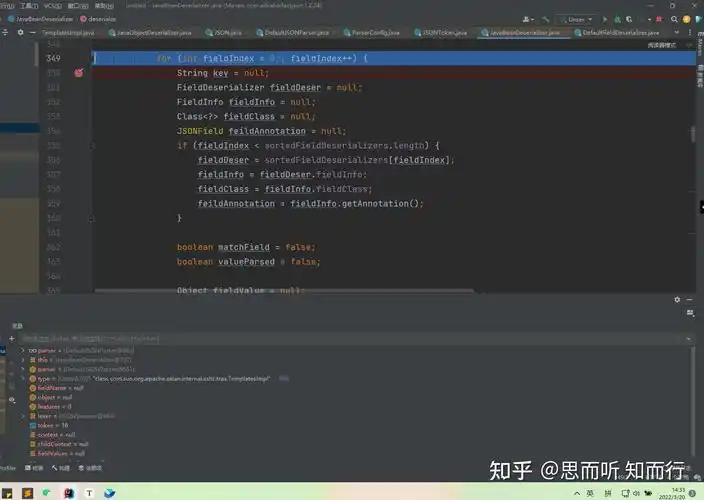Screen dimensions: 704x500
Task: Open the run configuration dropdown
Action: pos(576,19)
